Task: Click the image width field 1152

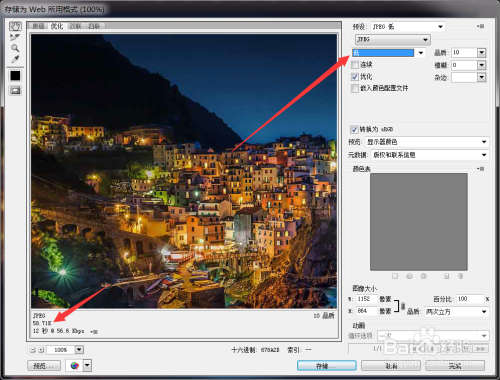Action: (366, 299)
